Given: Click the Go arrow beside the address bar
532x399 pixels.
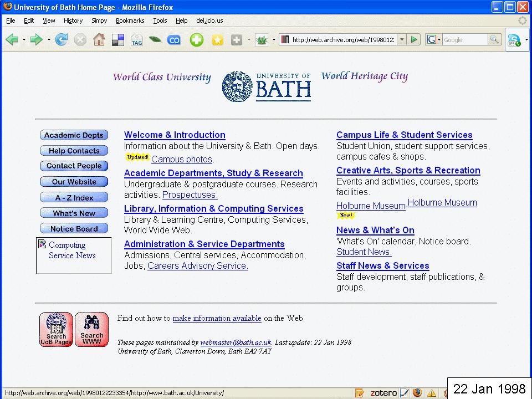Looking at the screenshot, I should [414, 40].
